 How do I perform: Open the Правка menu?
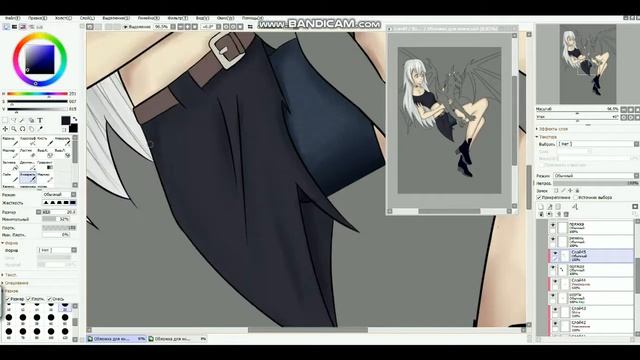click(x=38, y=18)
